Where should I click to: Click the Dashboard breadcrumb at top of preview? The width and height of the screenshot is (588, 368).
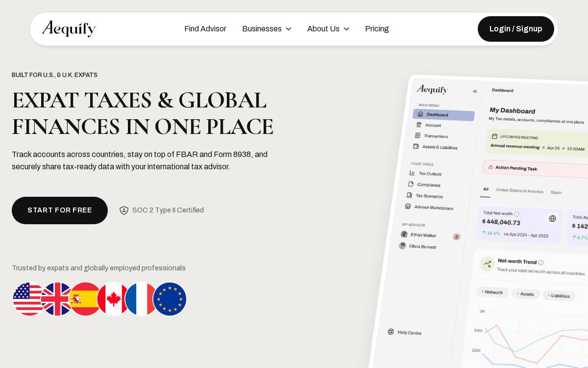tap(503, 90)
